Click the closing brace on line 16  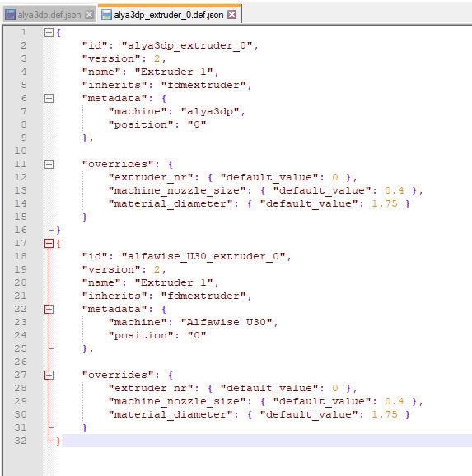pos(58,230)
